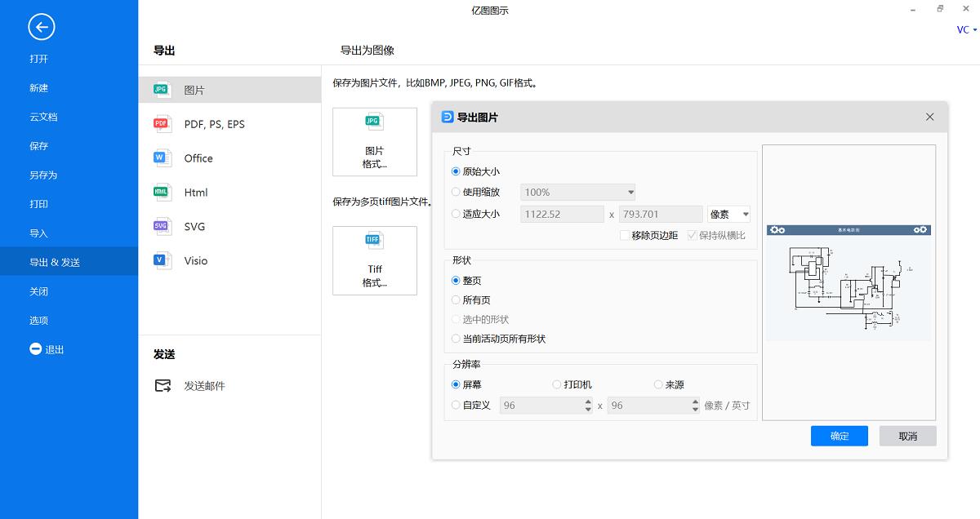The width and height of the screenshot is (980, 519).
Task: Increase the custom resolution with its stepper arrow
Action: (587, 401)
